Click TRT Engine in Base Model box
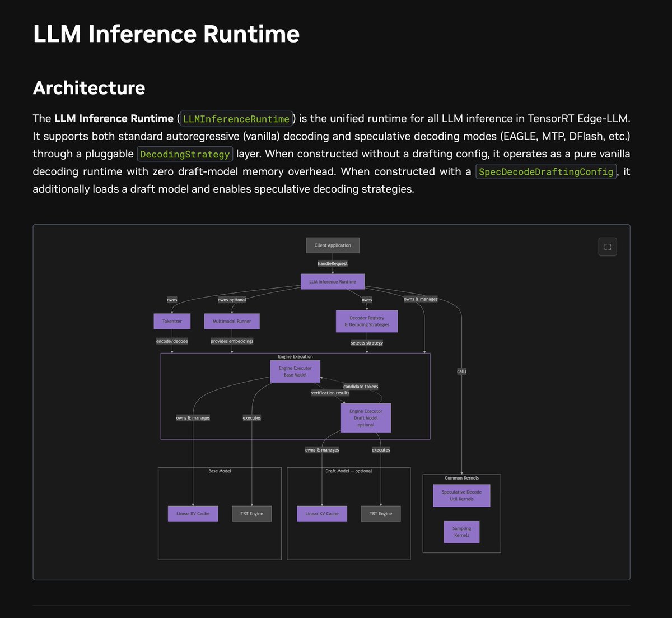Viewport: 672px width, 618px height. [x=252, y=514]
